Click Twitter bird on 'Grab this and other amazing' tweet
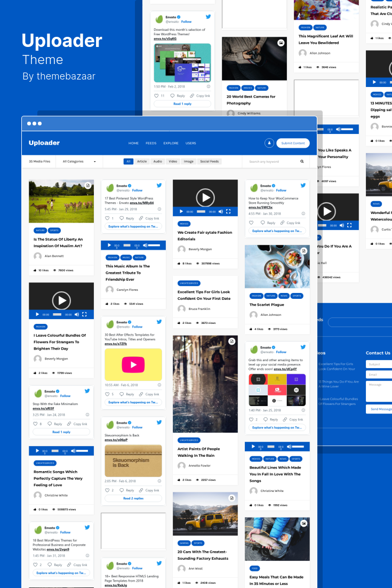 [x=303, y=347]
